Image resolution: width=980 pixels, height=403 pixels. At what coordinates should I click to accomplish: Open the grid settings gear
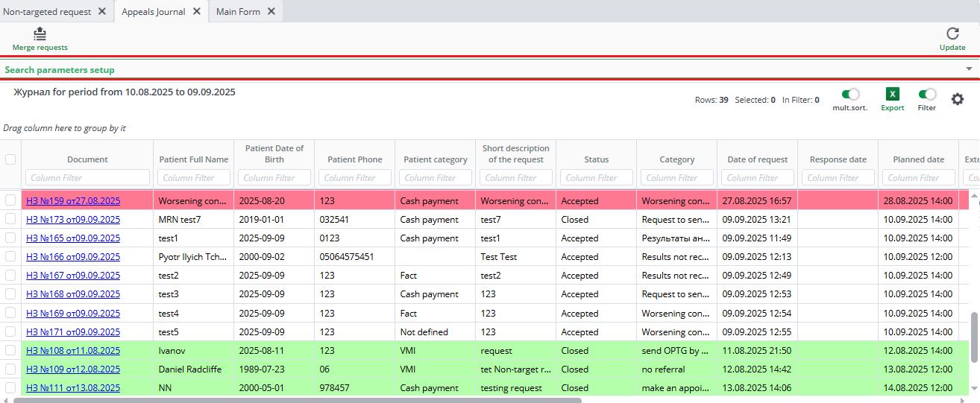click(958, 99)
